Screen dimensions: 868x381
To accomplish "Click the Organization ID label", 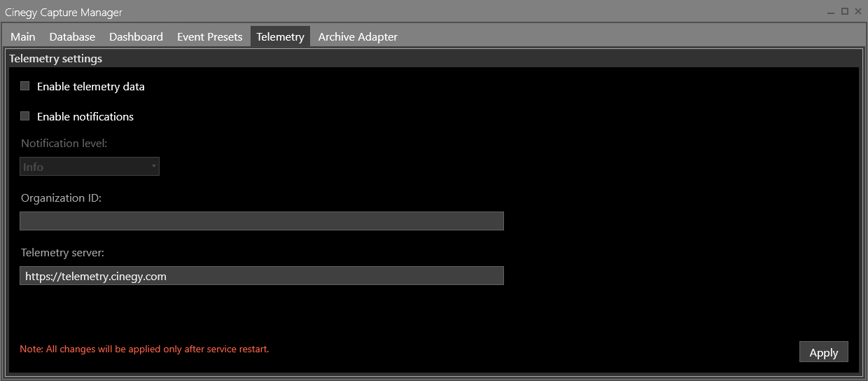I will tap(62, 198).
